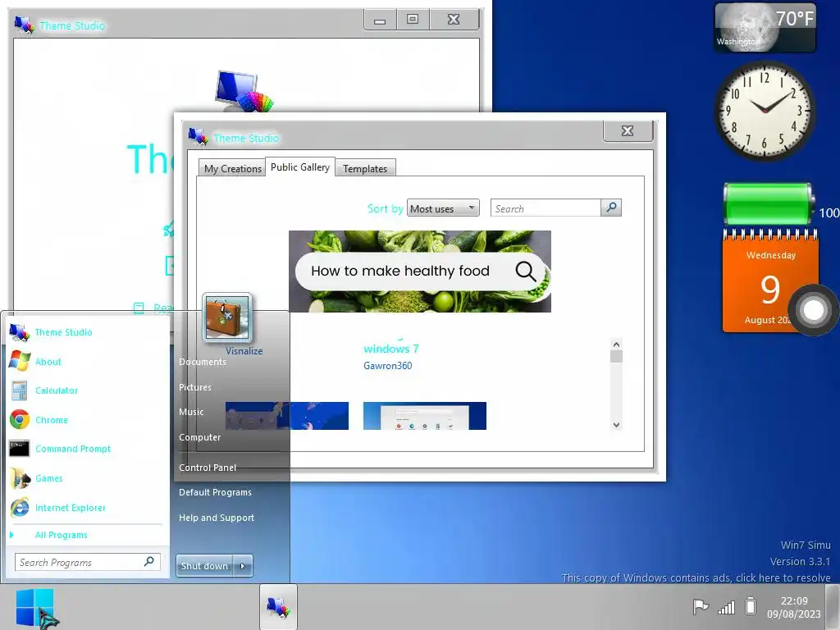Minimize the back Theme Studio window

coord(380,21)
